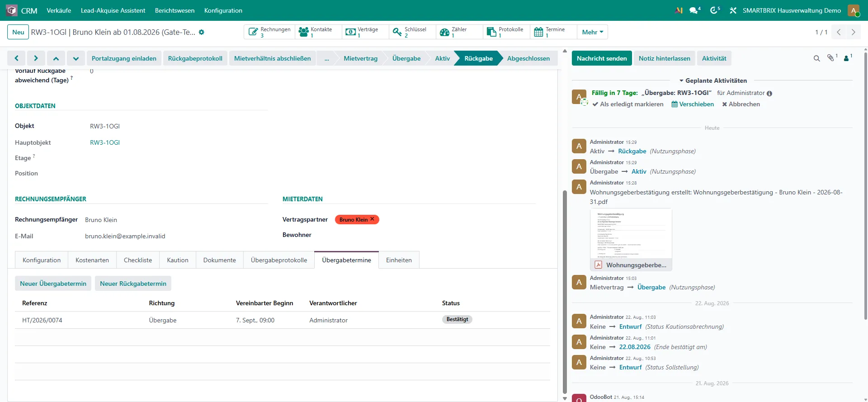The image size is (868, 402).
Task: Open the Protokolle smart button
Action: (506, 32)
